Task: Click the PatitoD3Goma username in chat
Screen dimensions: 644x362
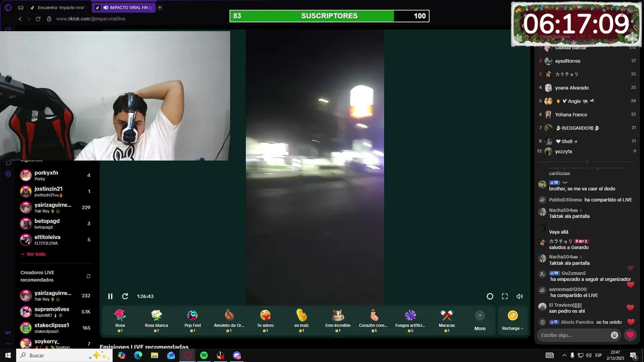Action: [565, 200]
